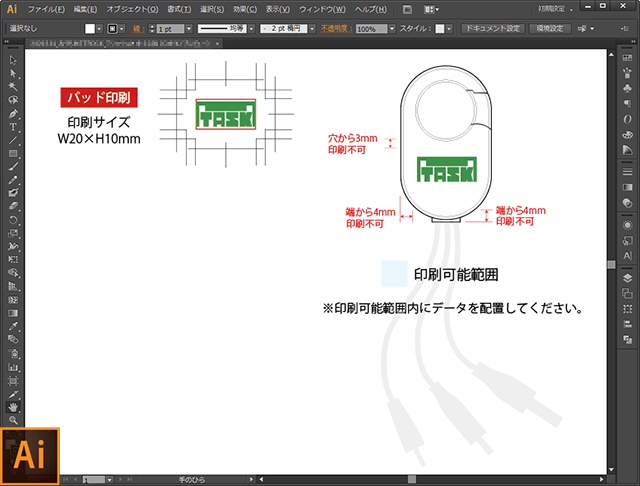Image resolution: width=640 pixels, height=486 pixels.
Task: Select the Width/Warp tool
Action: point(13,246)
